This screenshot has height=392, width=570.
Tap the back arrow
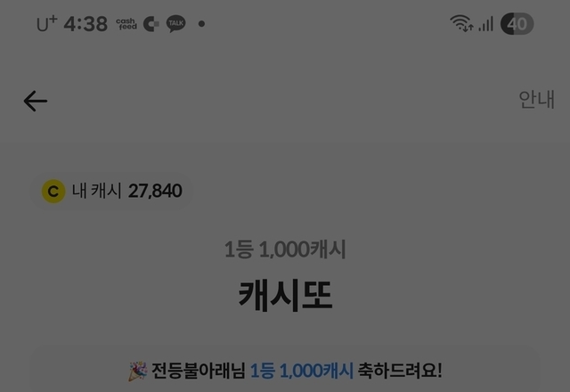(x=36, y=101)
